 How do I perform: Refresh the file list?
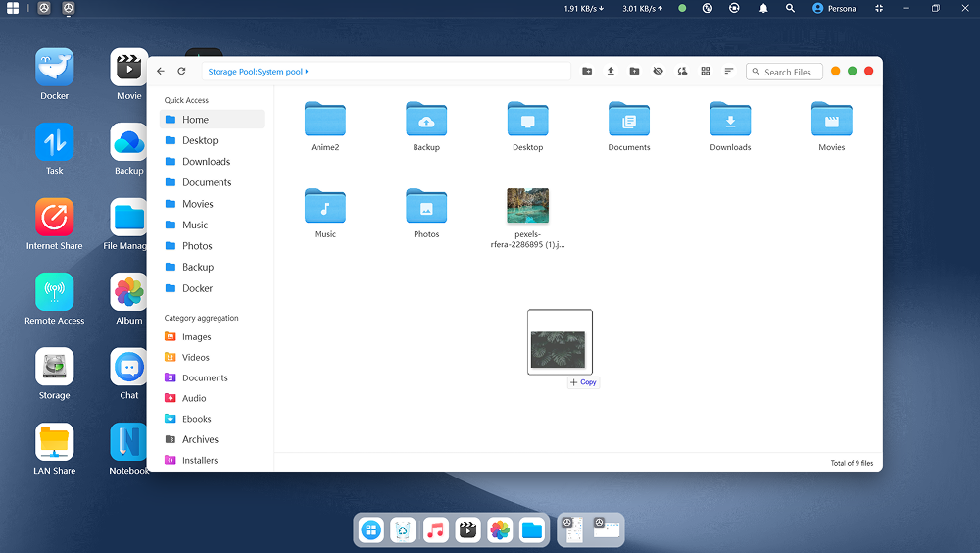click(181, 72)
